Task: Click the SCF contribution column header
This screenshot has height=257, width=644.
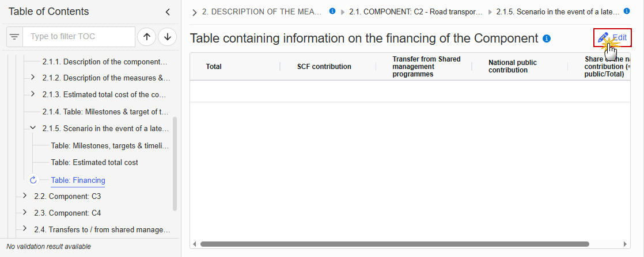Action: pos(324,66)
